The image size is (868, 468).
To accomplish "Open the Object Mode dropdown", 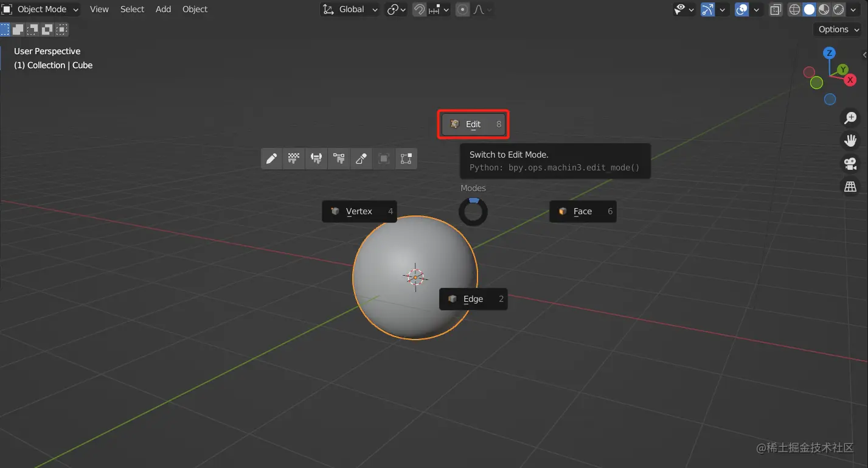I will click(40, 9).
